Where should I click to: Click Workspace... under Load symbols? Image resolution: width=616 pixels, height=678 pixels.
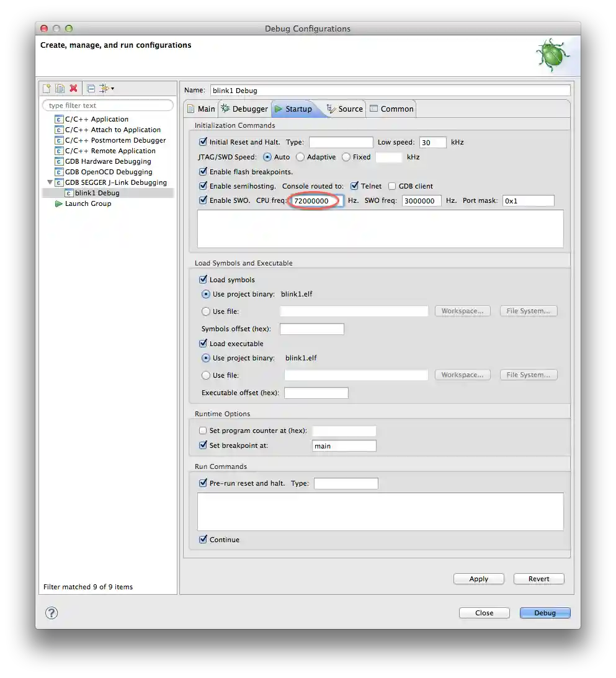(462, 311)
